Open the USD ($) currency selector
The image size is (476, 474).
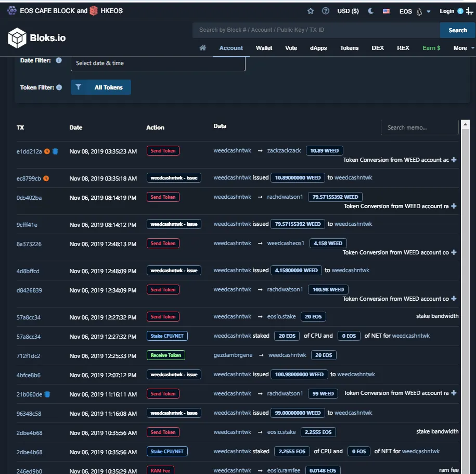(348, 11)
